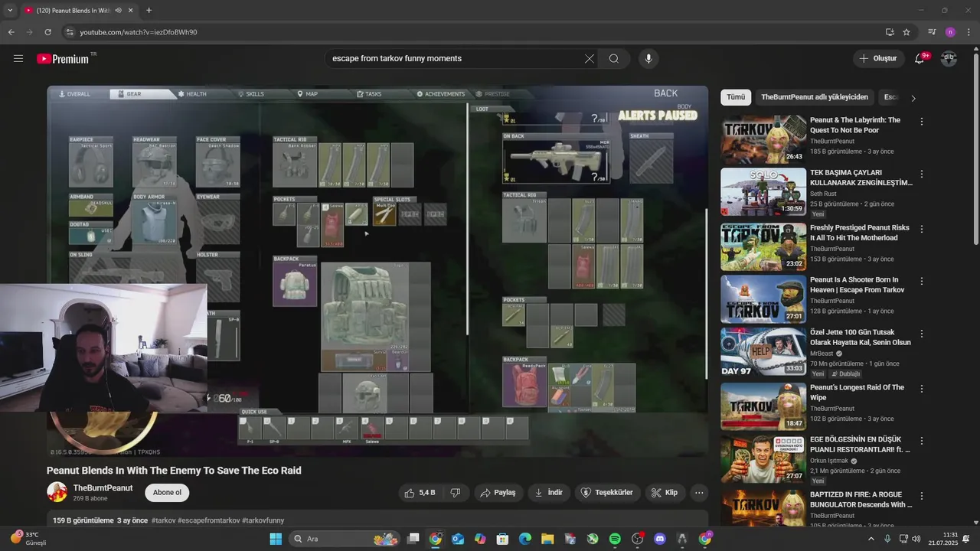
Task: Click the video player area
Action: (x=377, y=272)
